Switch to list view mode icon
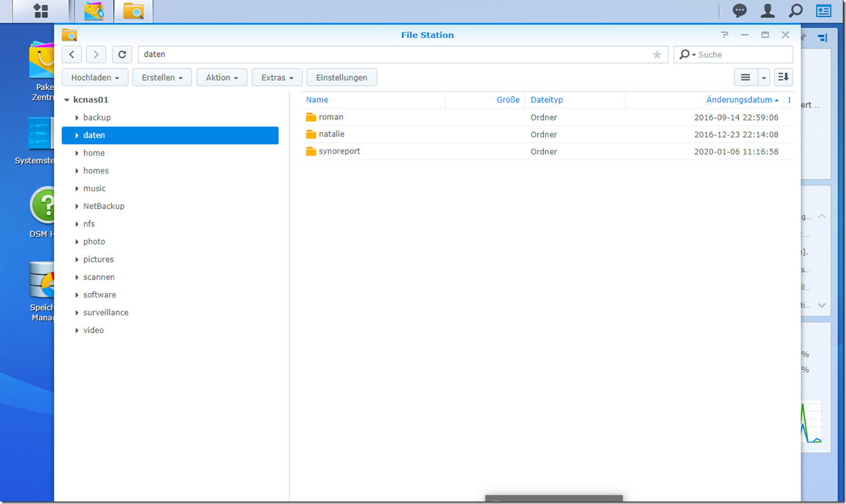Screen dimensions: 846x504 (x=745, y=78)
